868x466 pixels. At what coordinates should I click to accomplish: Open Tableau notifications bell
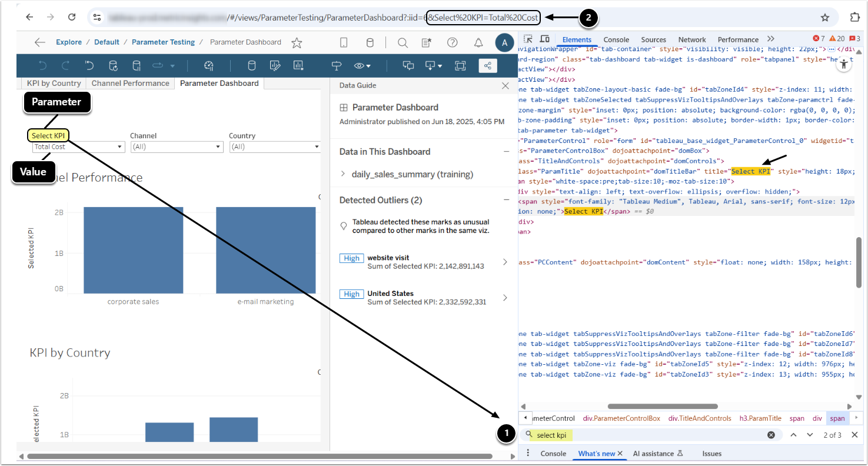coord(478,42)
